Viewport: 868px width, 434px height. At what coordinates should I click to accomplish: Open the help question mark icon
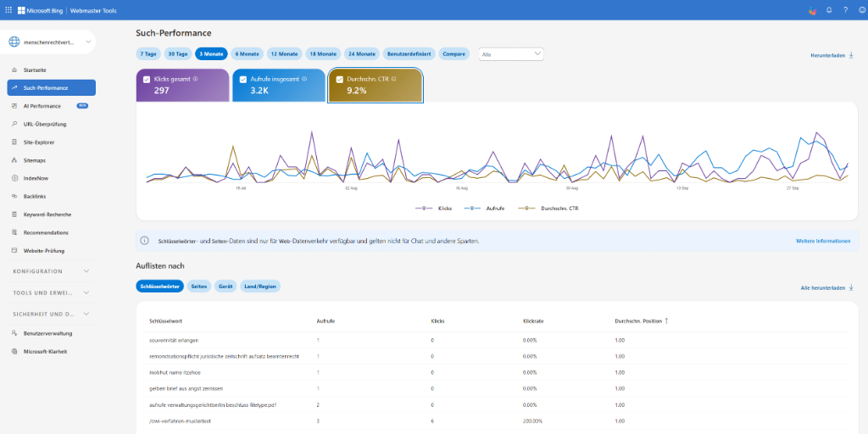(x=845, y=10)
